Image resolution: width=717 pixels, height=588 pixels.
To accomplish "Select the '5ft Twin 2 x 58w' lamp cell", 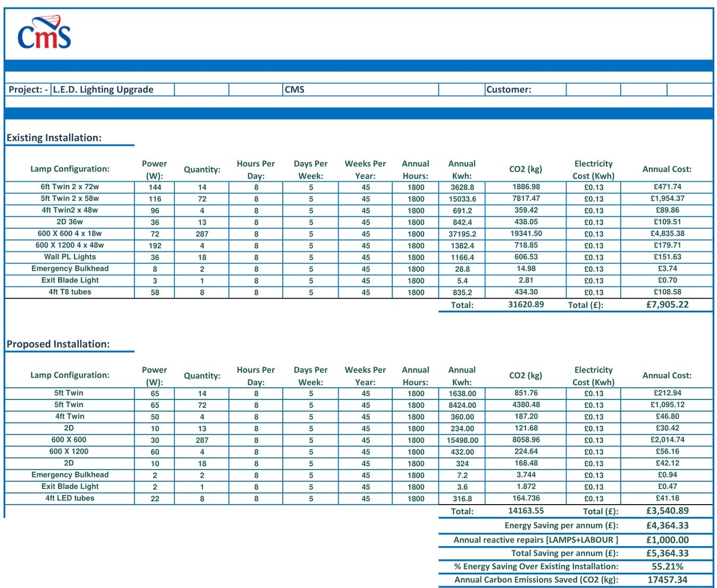I will point(70,199).
